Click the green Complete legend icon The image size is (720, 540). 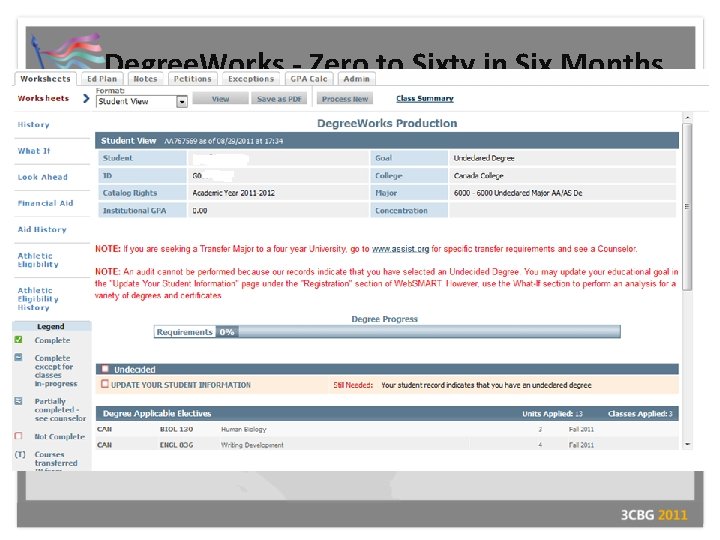(18, 340)
